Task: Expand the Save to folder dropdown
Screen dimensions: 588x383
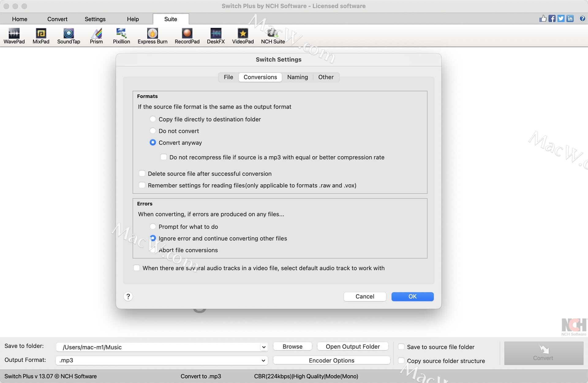Action: tap(263, 347)
